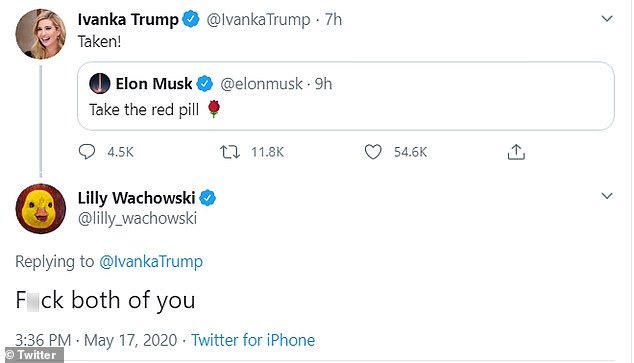Open Ivanka Trump's profile picture
Image resolution: width=634 pixels, height=363 pixels.
[40, 34]
